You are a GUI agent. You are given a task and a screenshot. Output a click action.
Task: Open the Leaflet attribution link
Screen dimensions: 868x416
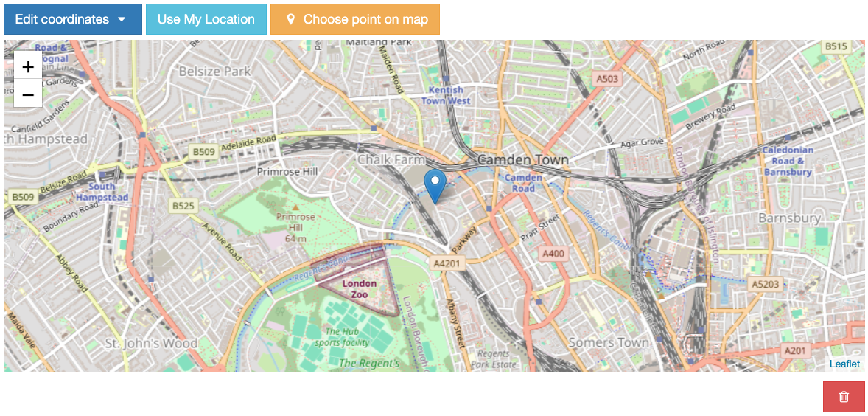click(844, 364)
